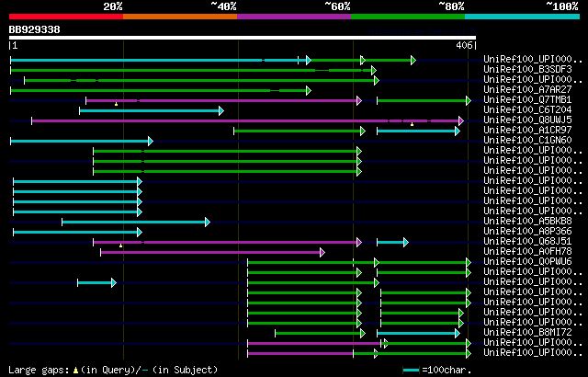Click the yellow gap marker under Q68J51 bar
The width and height of the screenshot is (588, 377).
pyautogui.click(x=120, y=246)
